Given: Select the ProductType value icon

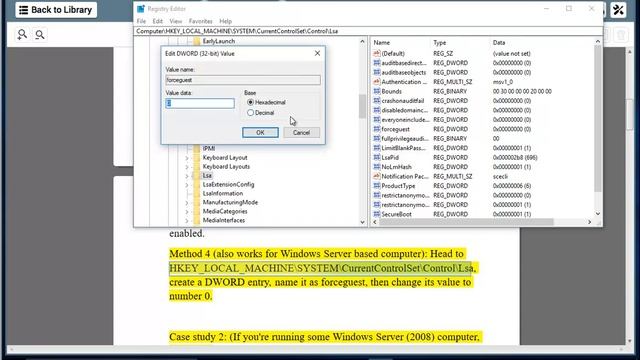Looking at the screenshot, I should (x=377, y=186).
